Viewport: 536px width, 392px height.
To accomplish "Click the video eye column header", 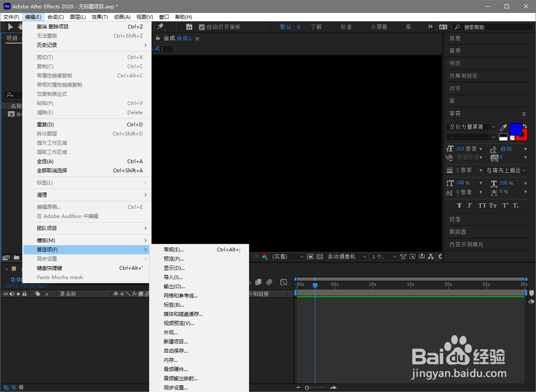I will click(x=6, y=294).
